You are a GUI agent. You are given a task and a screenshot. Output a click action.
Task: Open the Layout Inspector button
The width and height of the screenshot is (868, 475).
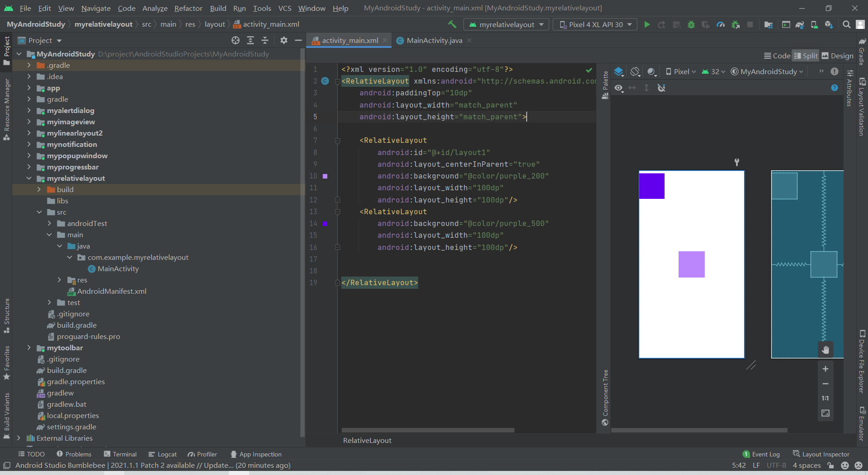coord(821,454)
